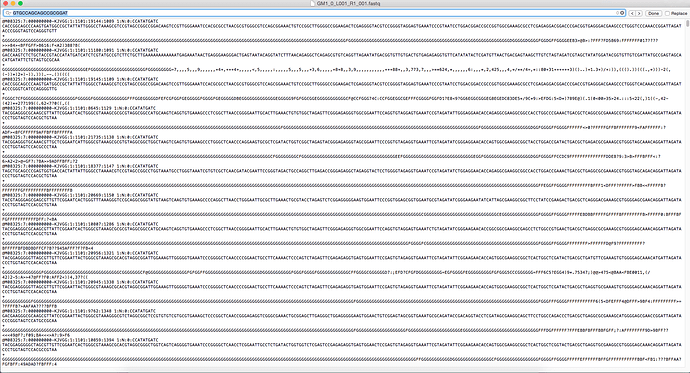Place cursor in read header containing 21735:1138
Screen dimensions: 690x373
pos(80,137)
